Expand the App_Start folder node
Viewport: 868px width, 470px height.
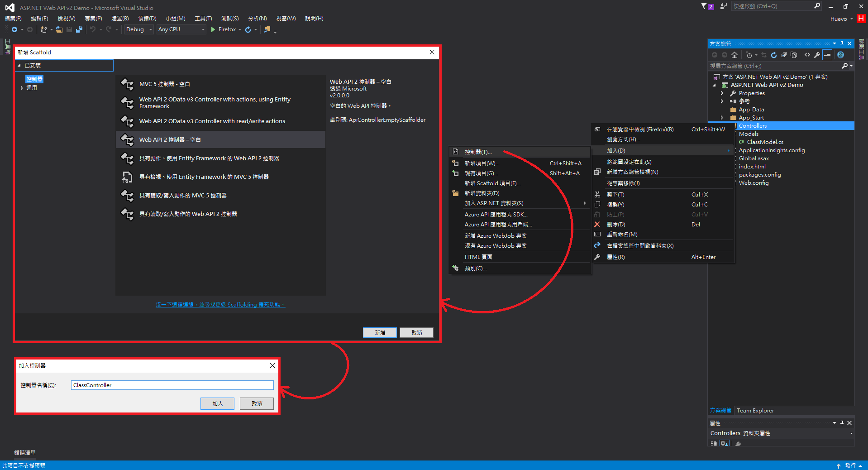pyautogui.click(x=722, y=118)
